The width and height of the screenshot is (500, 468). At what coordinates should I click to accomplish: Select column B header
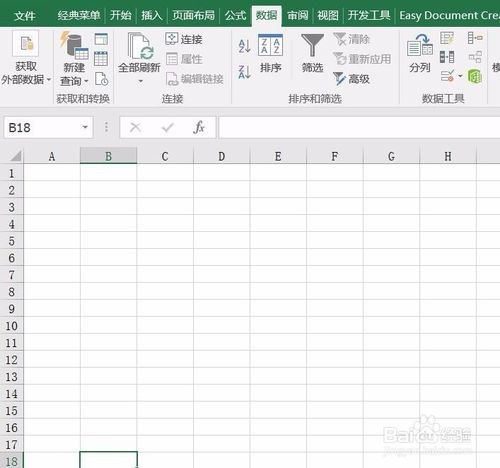click(x=108, y=156)
